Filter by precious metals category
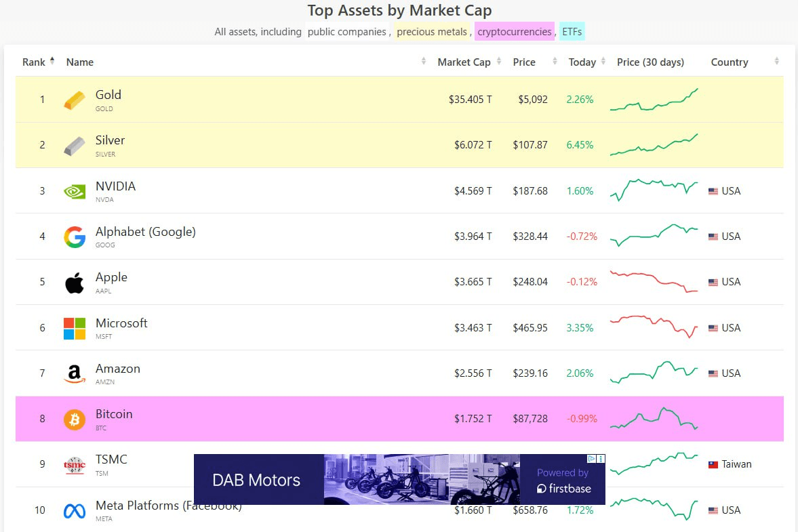 click(x=432, y=32)
